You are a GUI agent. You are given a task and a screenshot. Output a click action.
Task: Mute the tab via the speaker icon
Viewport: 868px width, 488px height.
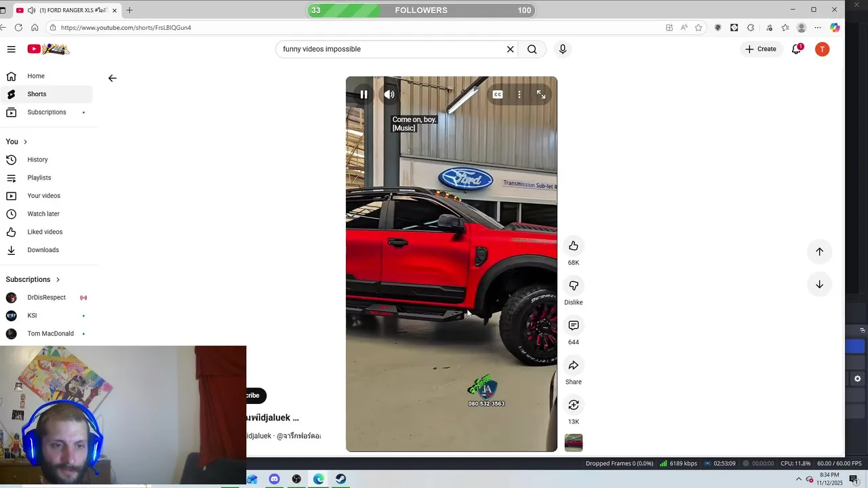point(31,10)
